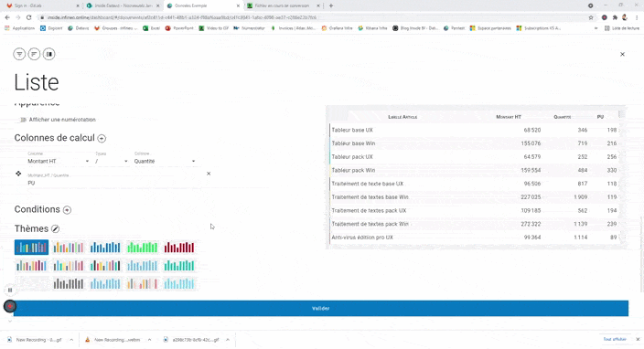
Task: Open the columns layout icon above Liste
Action: click(48, 54)
